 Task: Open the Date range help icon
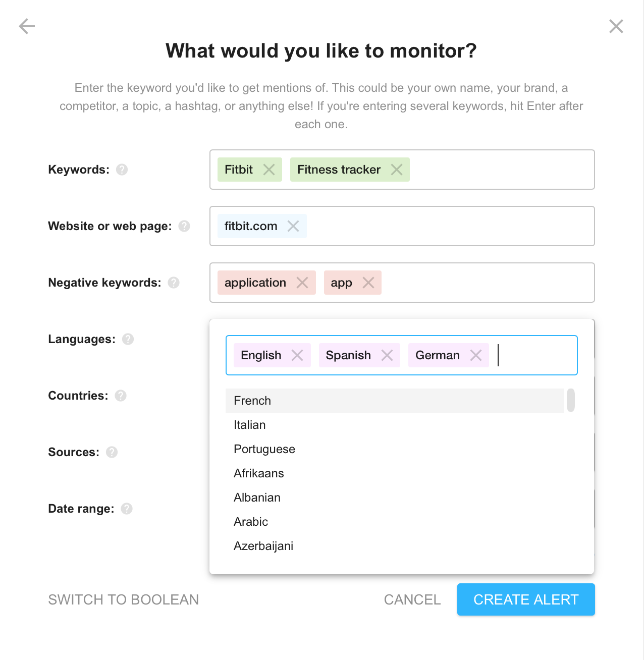[x=126, y=509]
